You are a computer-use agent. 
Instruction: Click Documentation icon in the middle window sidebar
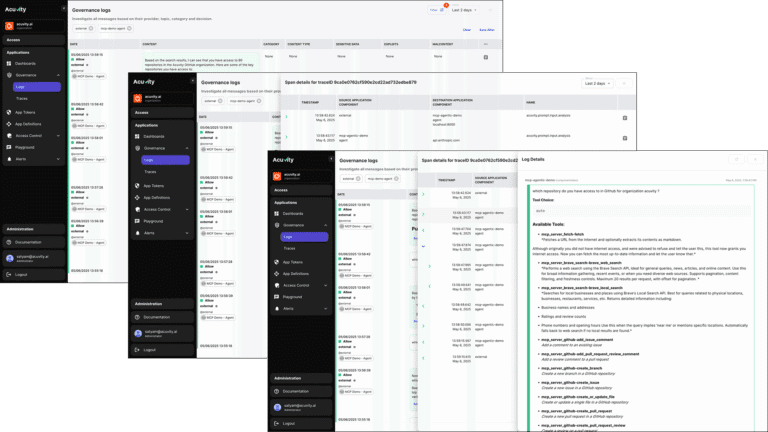(x=138, y=317)
